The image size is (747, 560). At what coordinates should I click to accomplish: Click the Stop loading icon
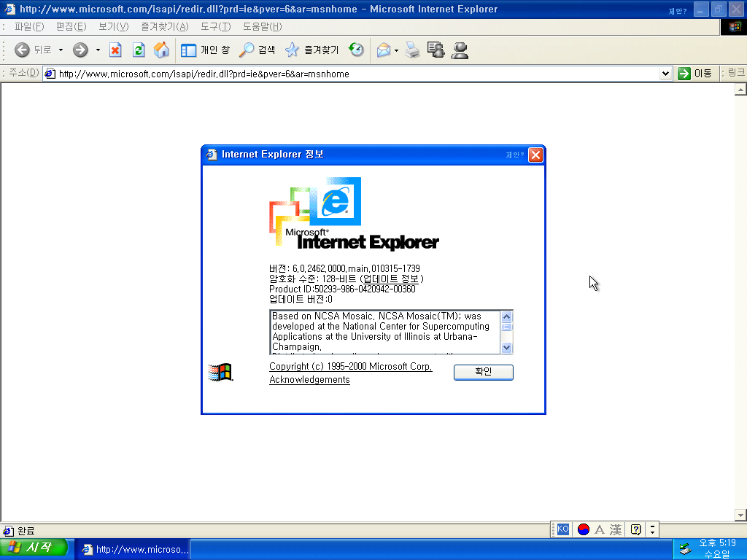click(x=115, y=50)
